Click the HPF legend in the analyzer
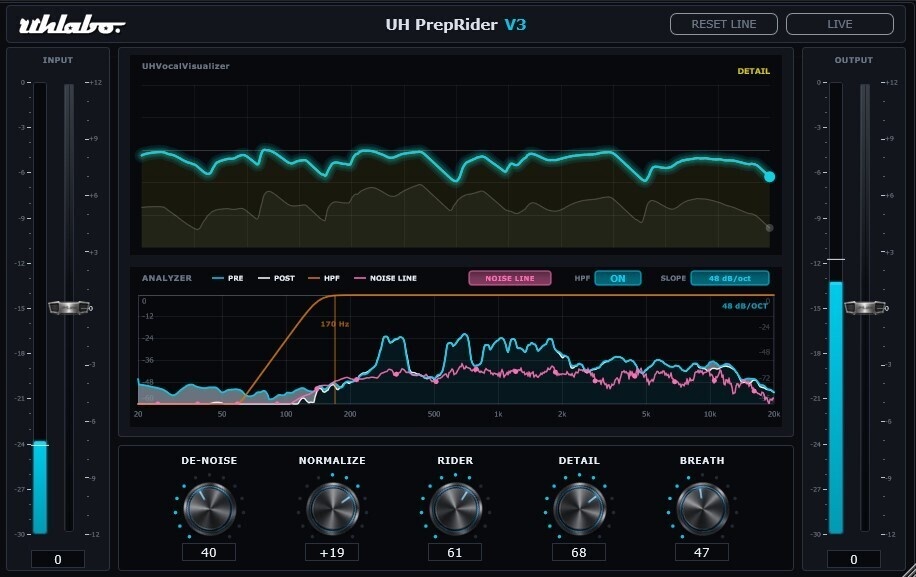Screen dimensions: 916x577 324,278
